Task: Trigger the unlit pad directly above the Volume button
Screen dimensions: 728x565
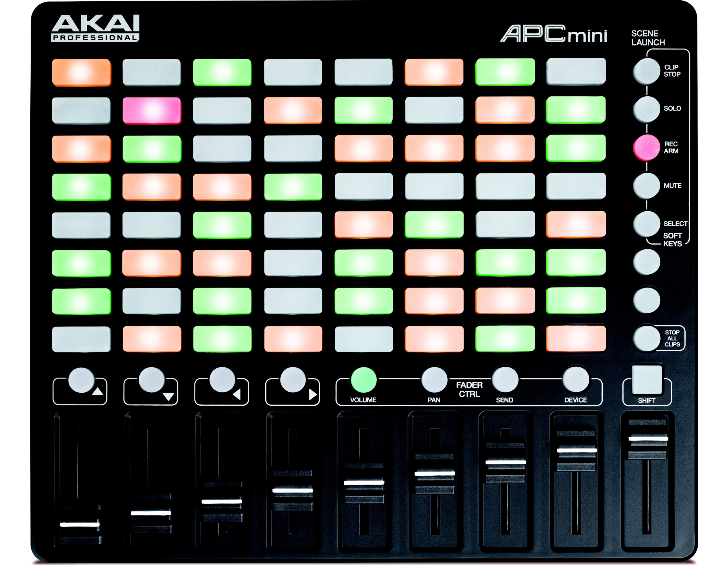Action: (x=364, y=339)
